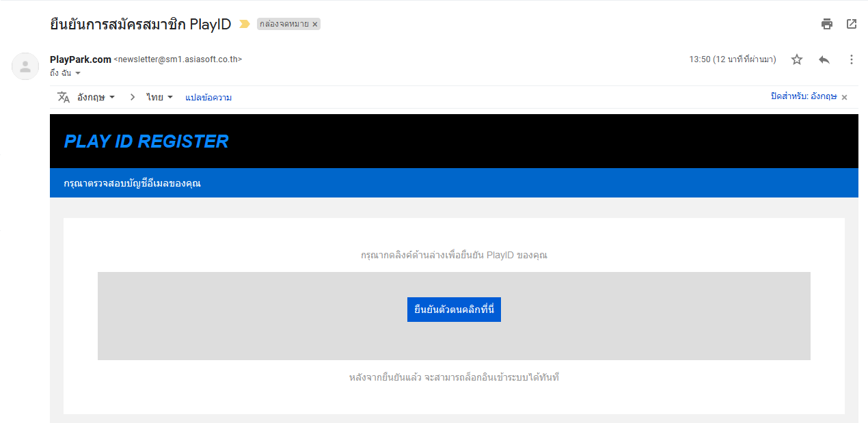Open the target language dropdown ไทย
The width and height of the screenshot is (868, 423).
[159, 97]
